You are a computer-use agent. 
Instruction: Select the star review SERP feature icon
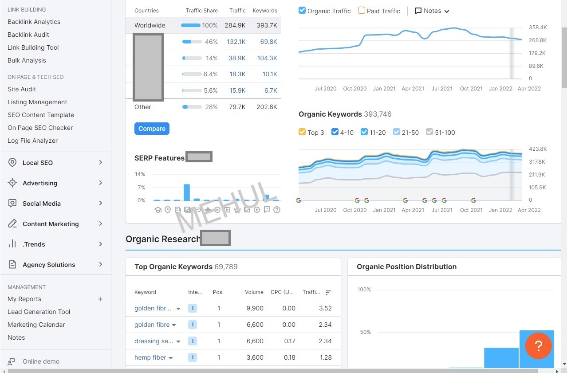[208, 210]
